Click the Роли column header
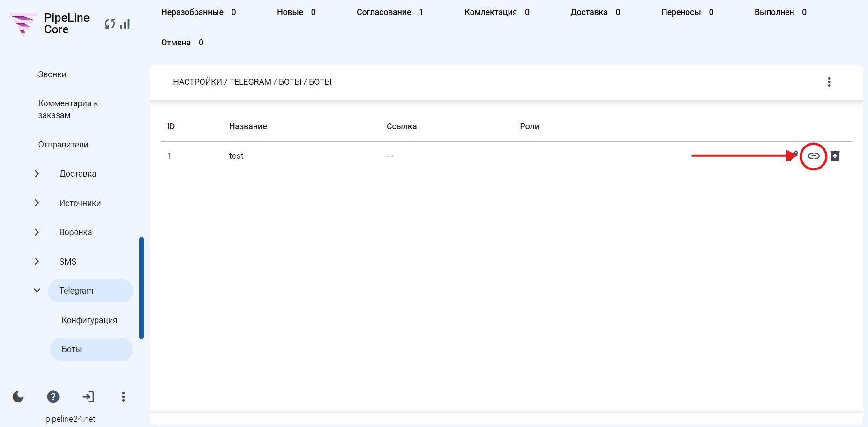Screen dimensions: 868x427 tap(530, 126)
